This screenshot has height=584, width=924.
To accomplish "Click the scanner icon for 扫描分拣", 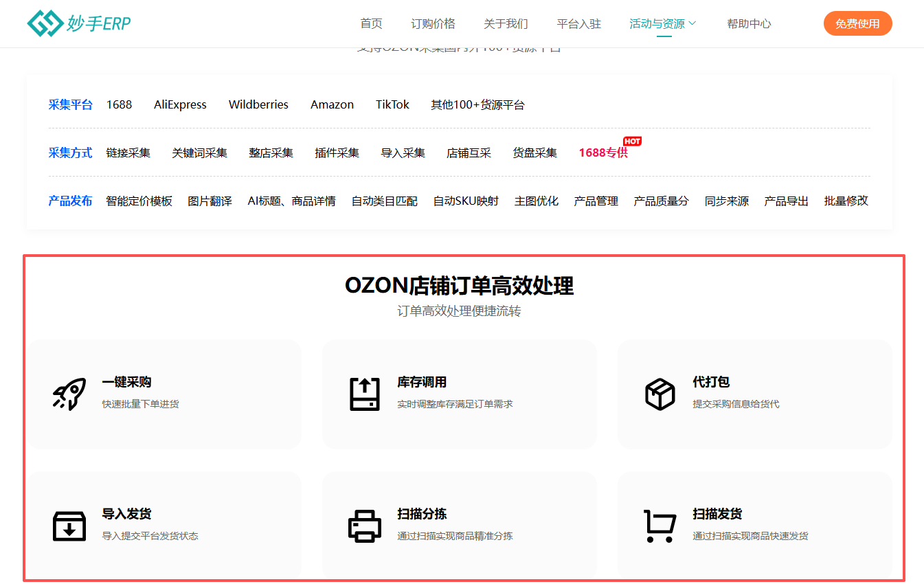I will [x=364, y=526].
